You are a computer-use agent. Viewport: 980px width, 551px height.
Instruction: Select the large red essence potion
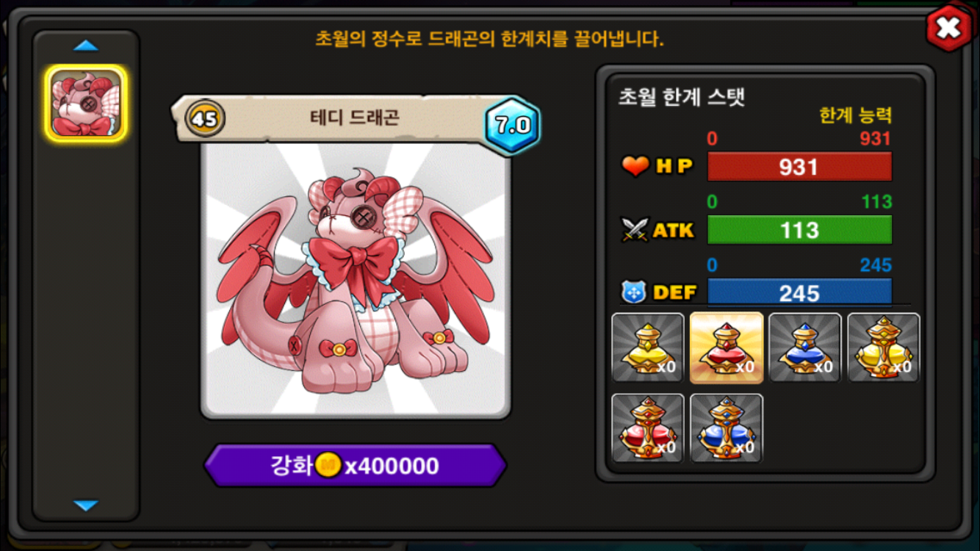click(648, 428)
